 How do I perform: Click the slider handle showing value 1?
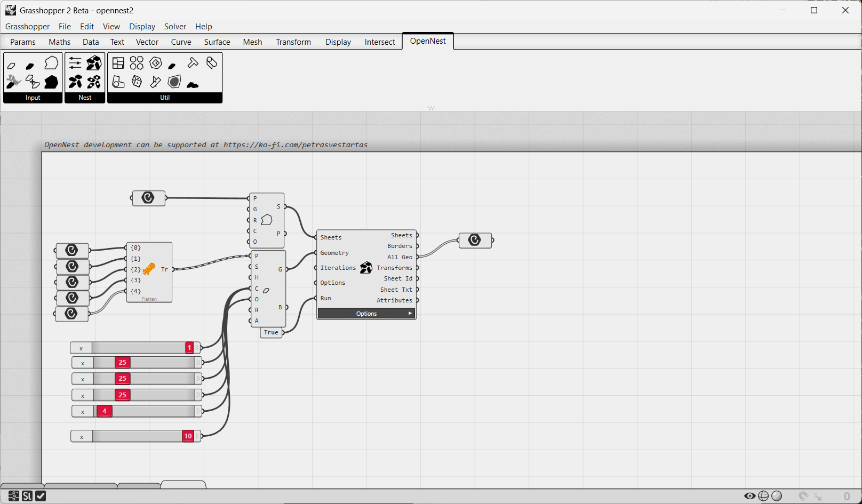[x=189, y=348]
